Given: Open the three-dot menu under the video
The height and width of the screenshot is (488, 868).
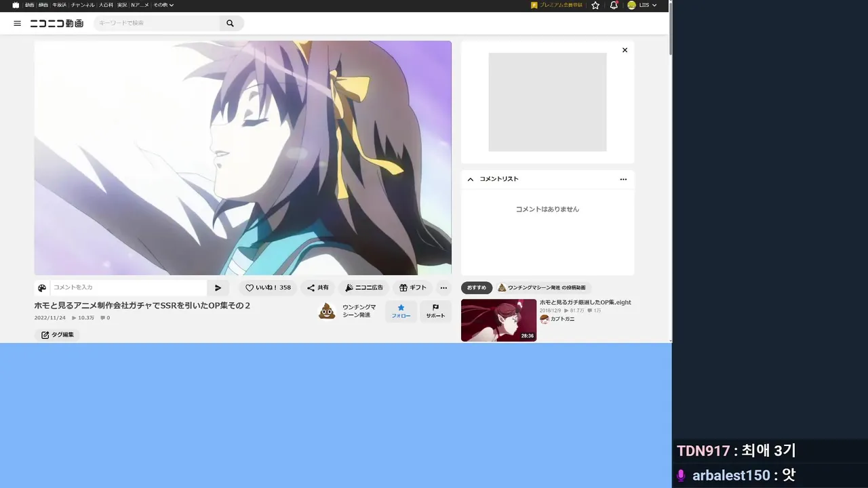Looking at the screenshot, I should 443,287.
